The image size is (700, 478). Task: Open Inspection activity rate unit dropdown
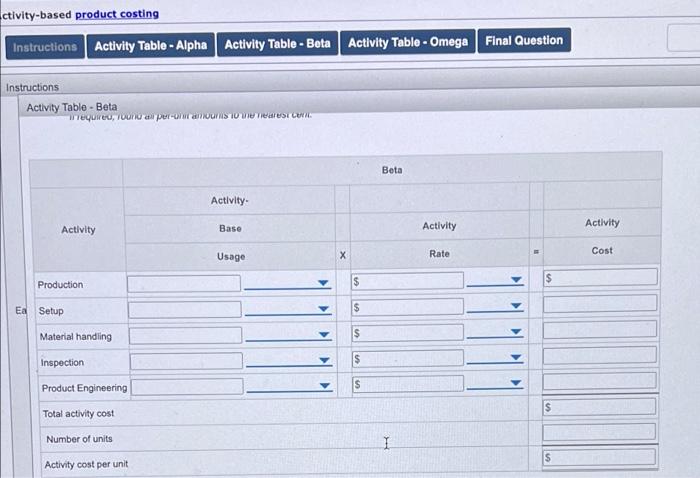(x=495, y=357)
